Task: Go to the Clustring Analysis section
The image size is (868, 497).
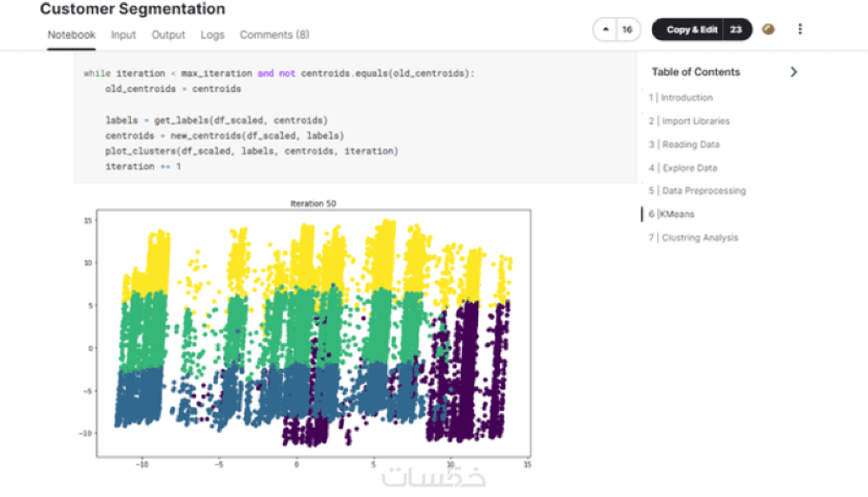Action: [x=700, y=238]
